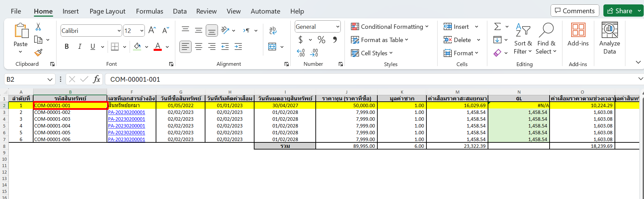Click the Wrap Text icon

click(x=273, y=31)
